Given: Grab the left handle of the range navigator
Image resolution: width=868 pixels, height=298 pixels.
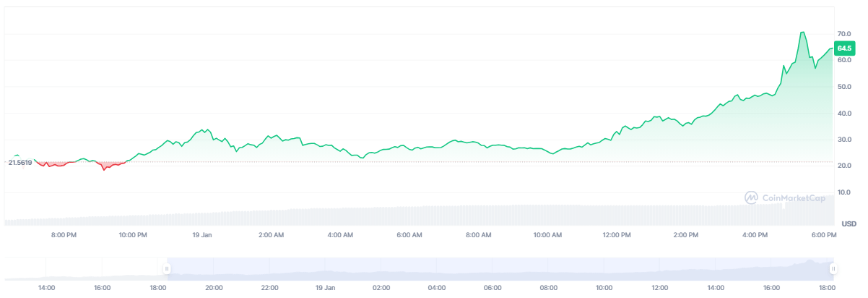Looking at the screenshot, I should 167,268.
